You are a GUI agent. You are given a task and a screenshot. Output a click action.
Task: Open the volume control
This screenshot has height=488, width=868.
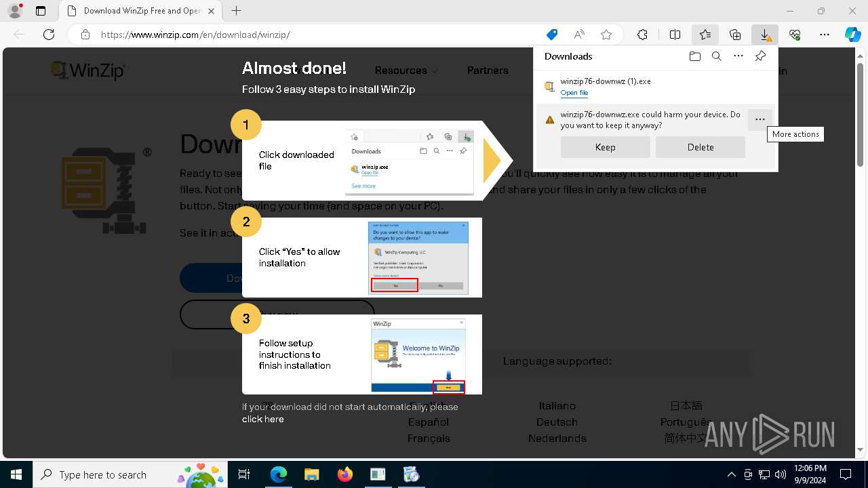781,474
